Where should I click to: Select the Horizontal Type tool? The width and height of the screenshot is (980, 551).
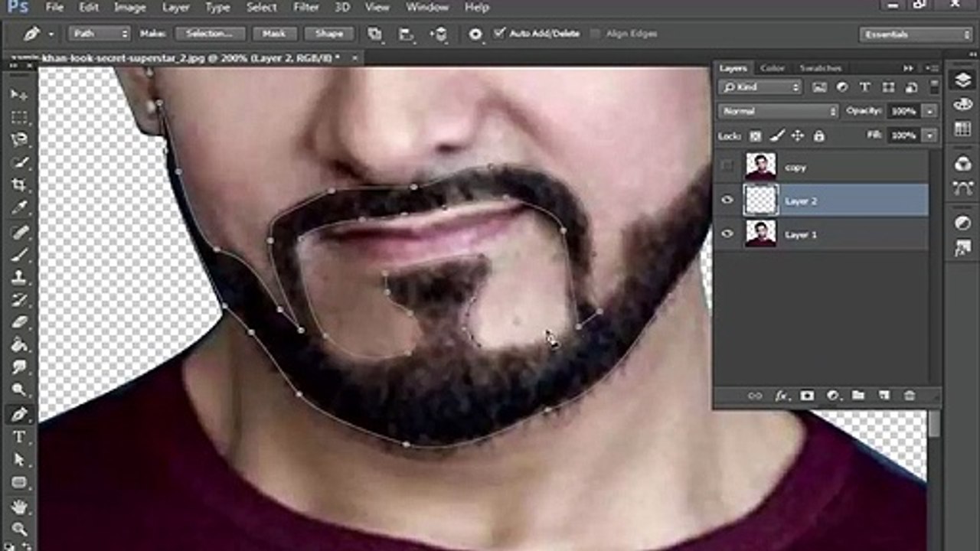click(x=19, y=437)
